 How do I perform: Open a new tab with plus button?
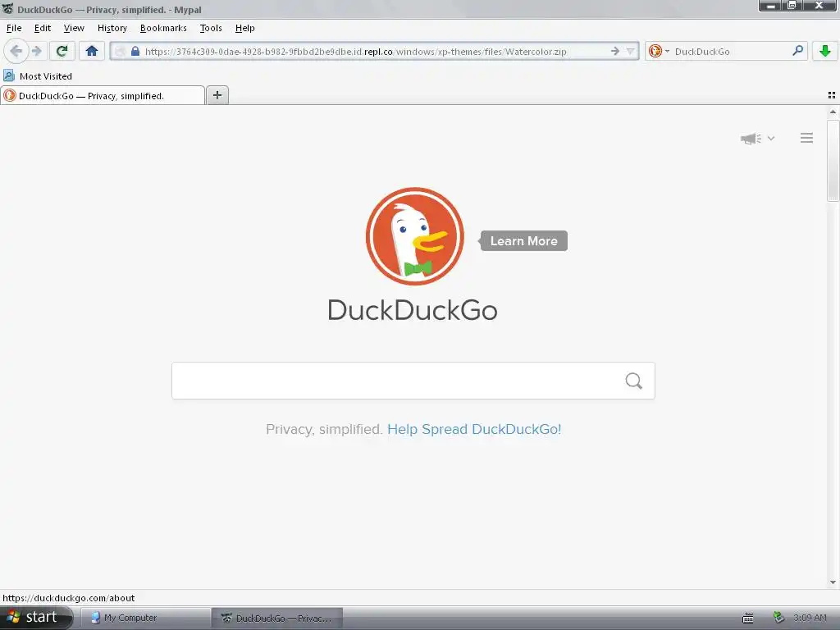[x=217, y=95]
